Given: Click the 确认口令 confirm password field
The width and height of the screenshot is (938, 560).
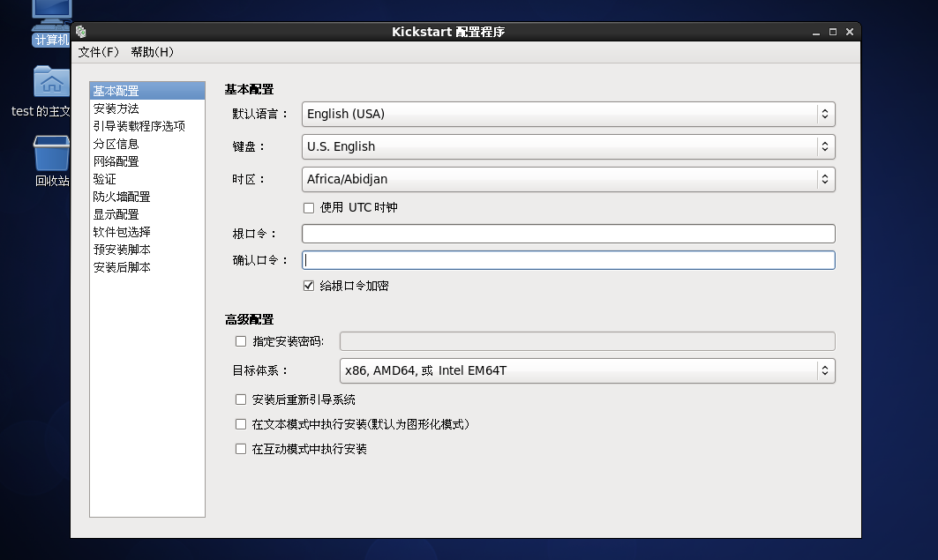Looking at the screenshot, I should click(568, 260).
